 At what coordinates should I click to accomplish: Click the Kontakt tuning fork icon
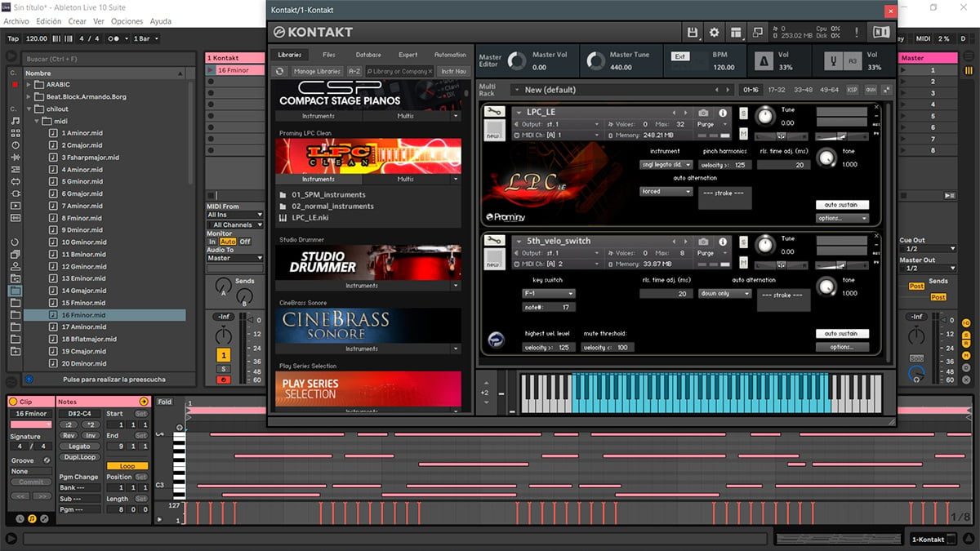(x=833, y=61)
